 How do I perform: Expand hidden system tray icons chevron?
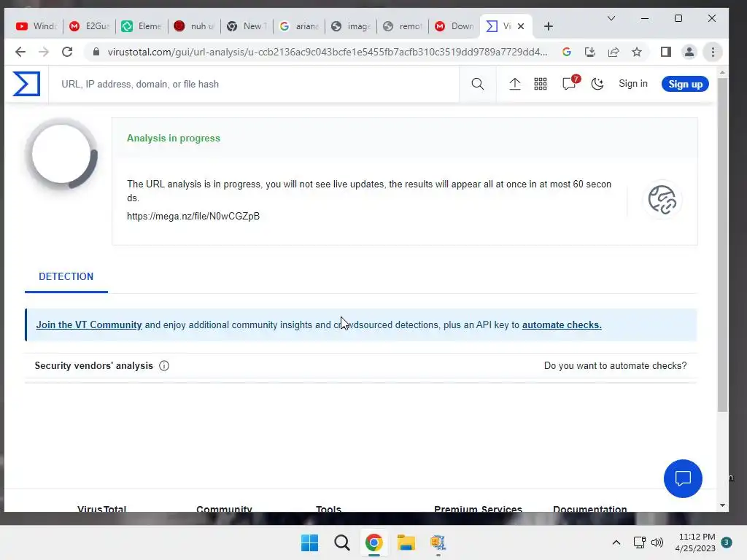coord(616,542)
